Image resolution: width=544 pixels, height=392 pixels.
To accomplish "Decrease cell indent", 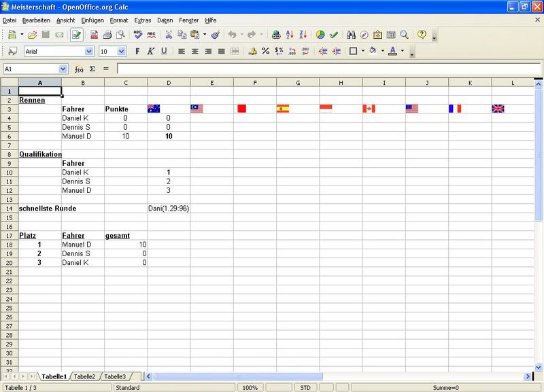I will coord(322,52).
